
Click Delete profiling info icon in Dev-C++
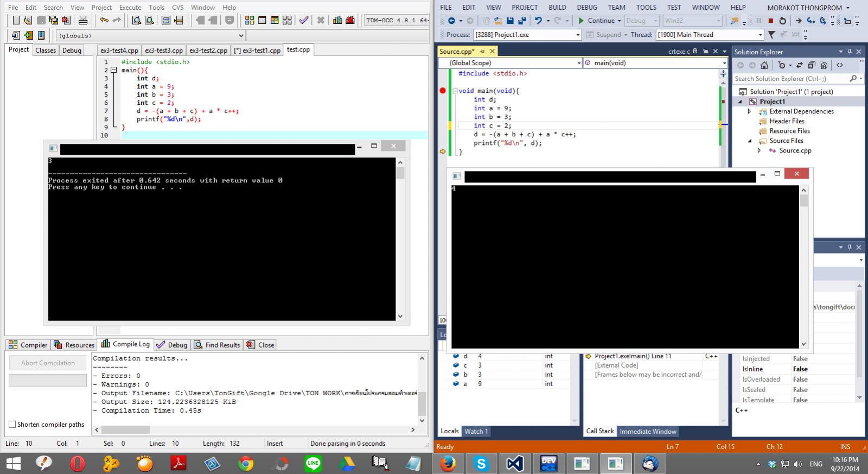click(x=350, y=20)
